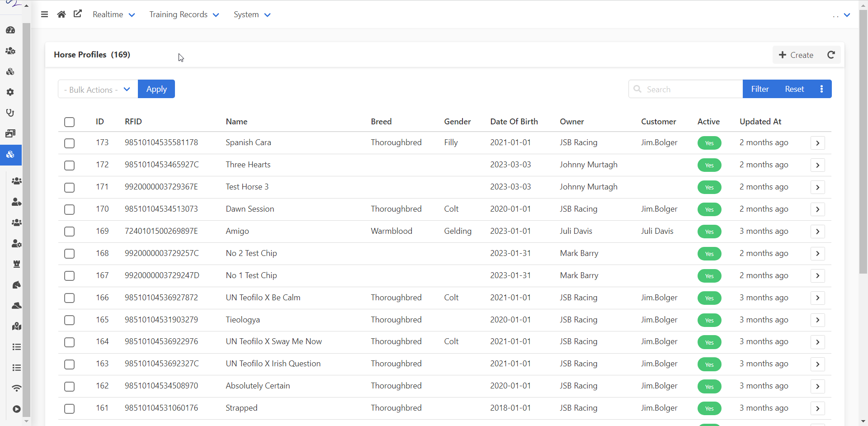Click the home icon in the top toolbar
The image size is (868, 426).
pos(61,14)
